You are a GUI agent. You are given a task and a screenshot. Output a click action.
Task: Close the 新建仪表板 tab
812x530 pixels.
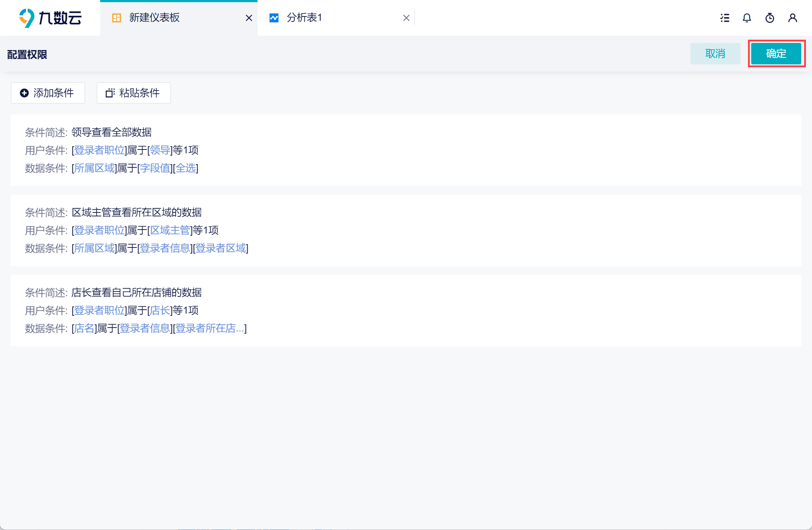coord(249,18)
